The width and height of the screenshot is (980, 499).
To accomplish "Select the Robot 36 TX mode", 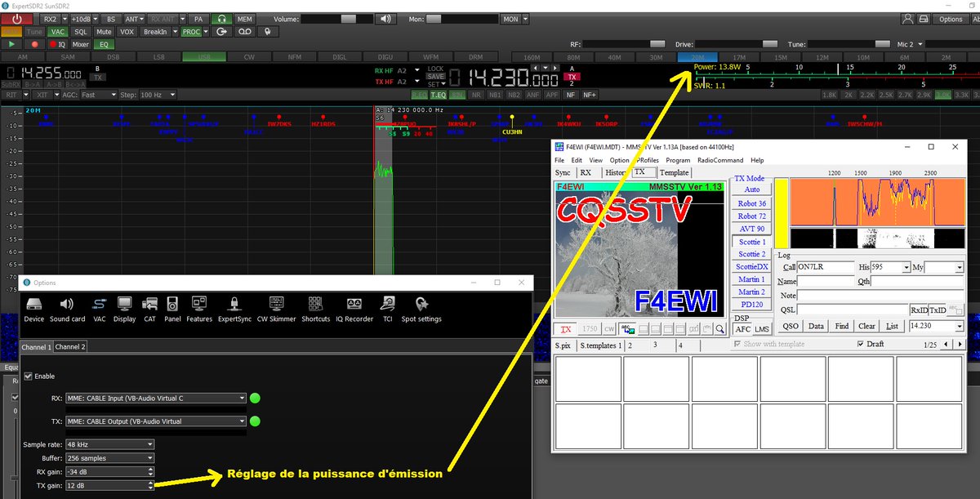I will [x=752, y=203].
